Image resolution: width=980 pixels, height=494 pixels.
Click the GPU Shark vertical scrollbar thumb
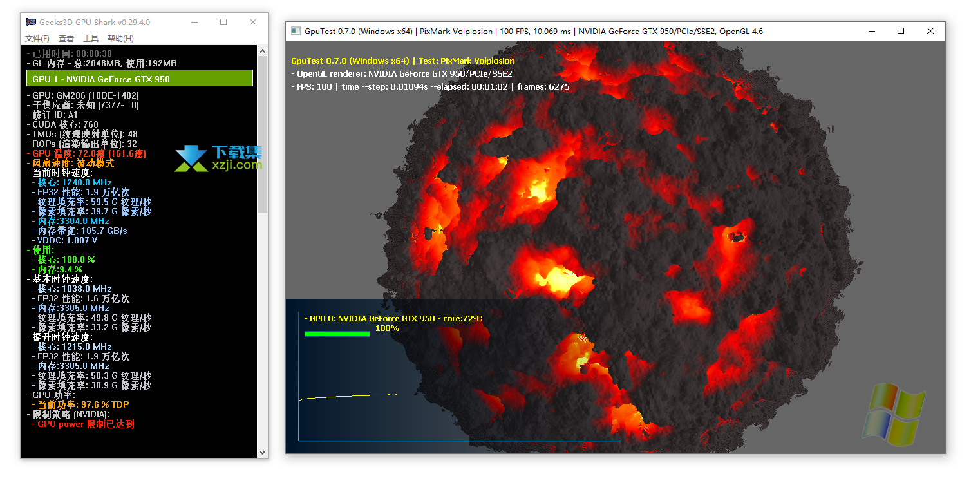[x=262, y=134]
